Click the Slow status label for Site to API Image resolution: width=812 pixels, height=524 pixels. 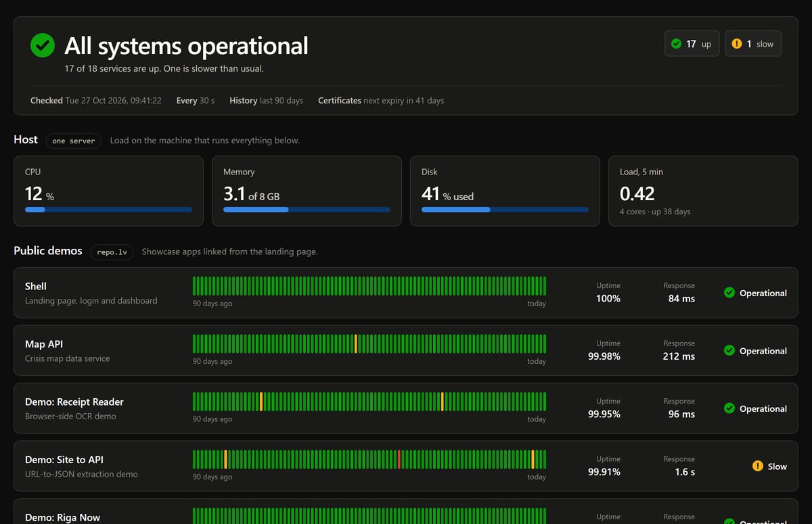(x=777, y=467)
